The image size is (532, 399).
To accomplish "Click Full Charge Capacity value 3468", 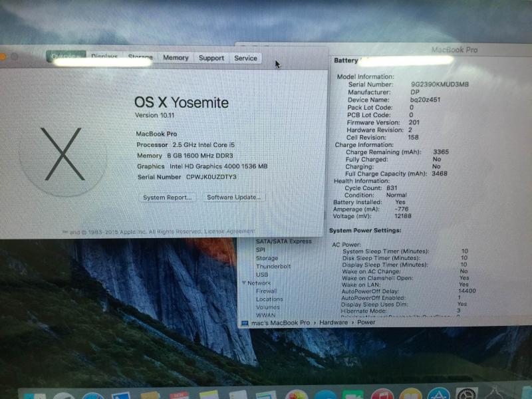I will pyautogui.click(x=440, y=174).
